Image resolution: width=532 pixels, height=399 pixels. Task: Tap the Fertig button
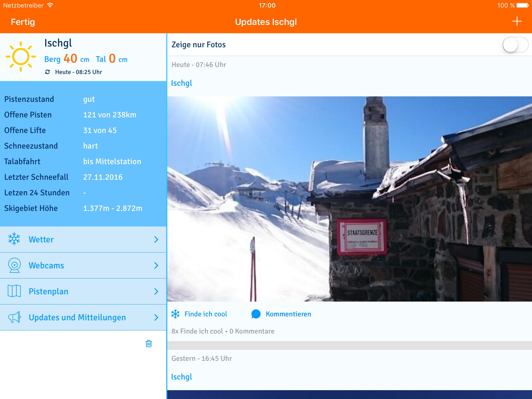(x=23, y=22)
